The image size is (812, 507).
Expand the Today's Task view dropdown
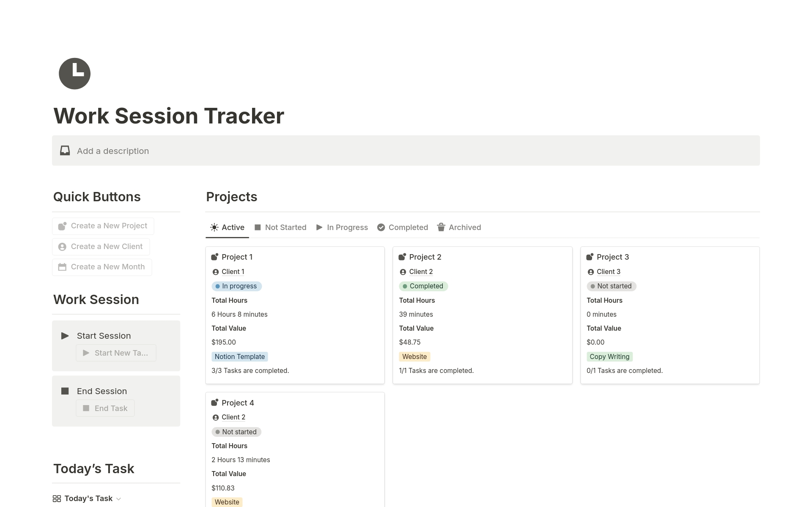point(119,499)
